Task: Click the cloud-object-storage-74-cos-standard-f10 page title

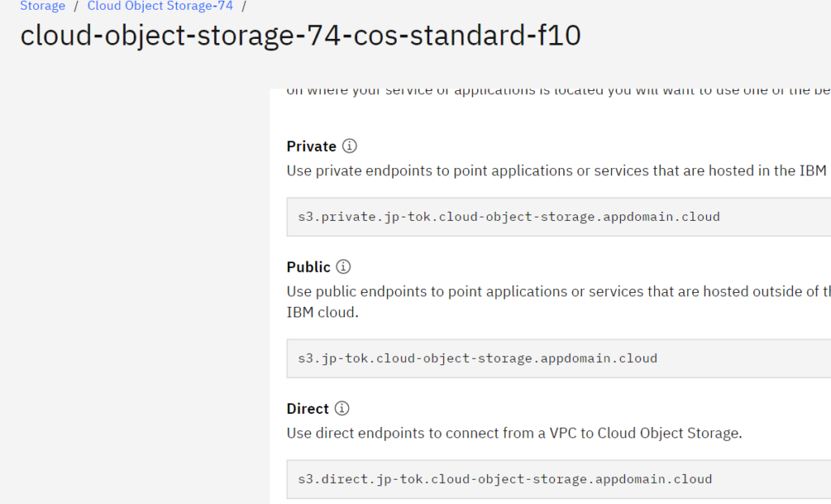Action: 300,36
